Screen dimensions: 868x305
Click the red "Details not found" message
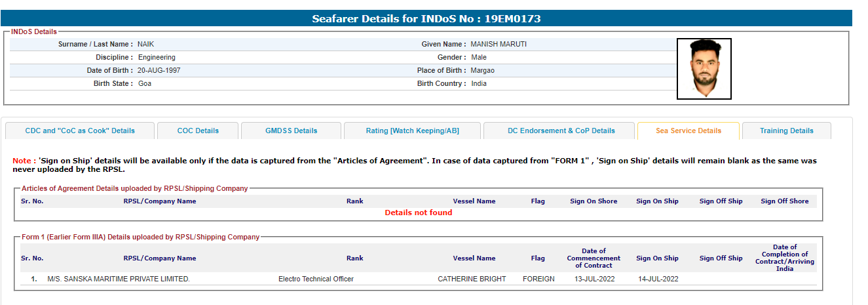tap(418, 213)
